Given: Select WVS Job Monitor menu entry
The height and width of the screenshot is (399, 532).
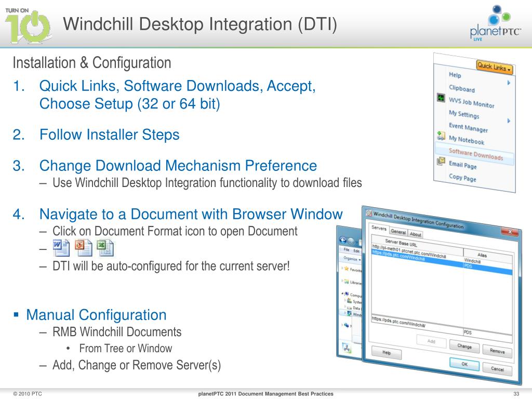Looking at the screenshot, I should click(471, 102).
